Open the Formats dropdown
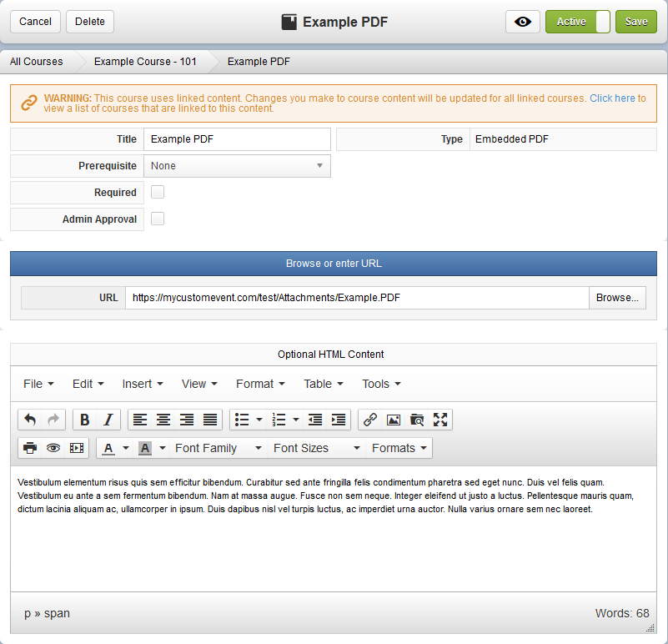 point(399,448)
